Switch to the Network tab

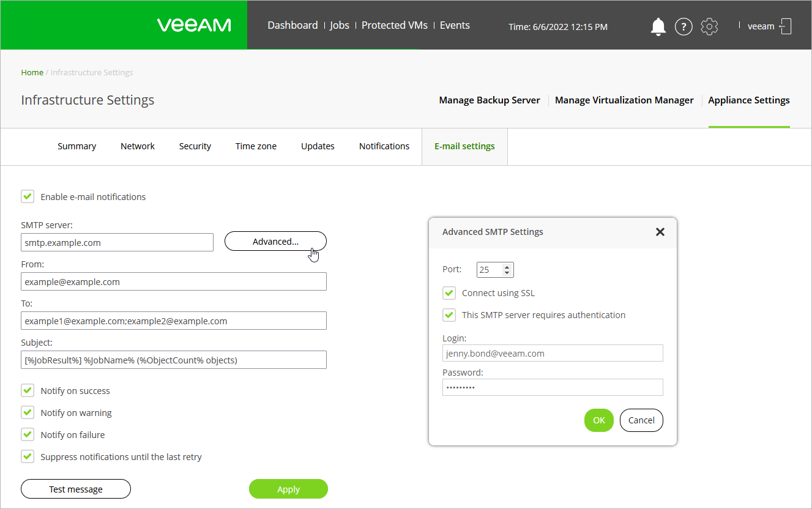point(138,146)
